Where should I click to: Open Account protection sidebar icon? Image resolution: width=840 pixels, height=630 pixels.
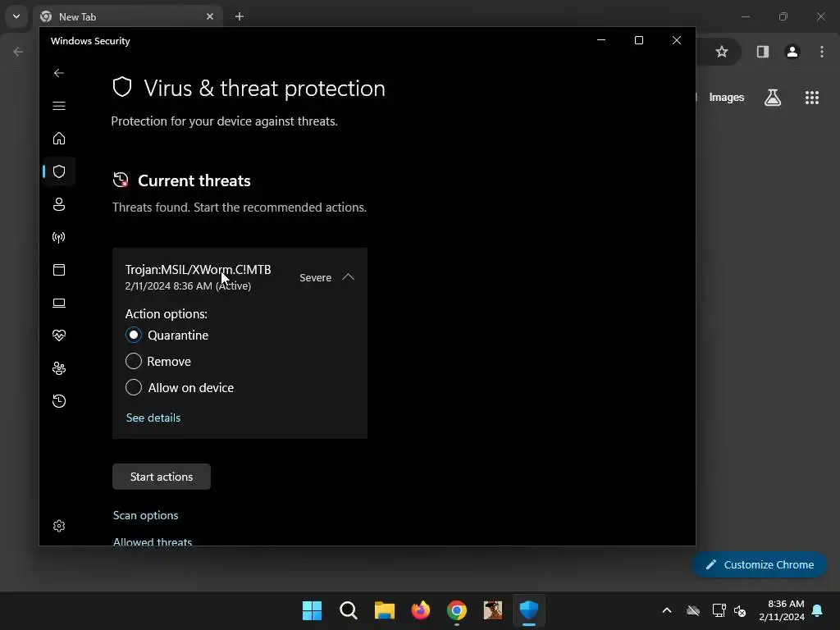coord(59,204)
